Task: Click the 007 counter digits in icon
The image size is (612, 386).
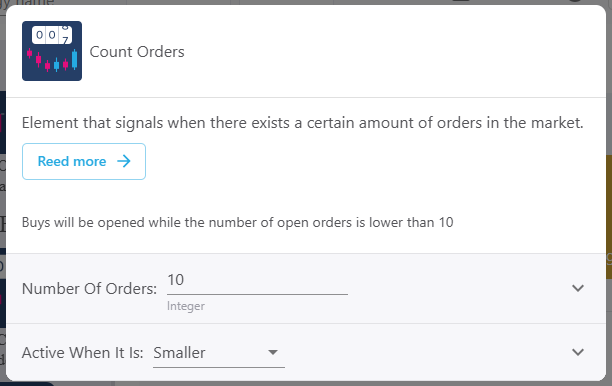Action: pos(52,35)
